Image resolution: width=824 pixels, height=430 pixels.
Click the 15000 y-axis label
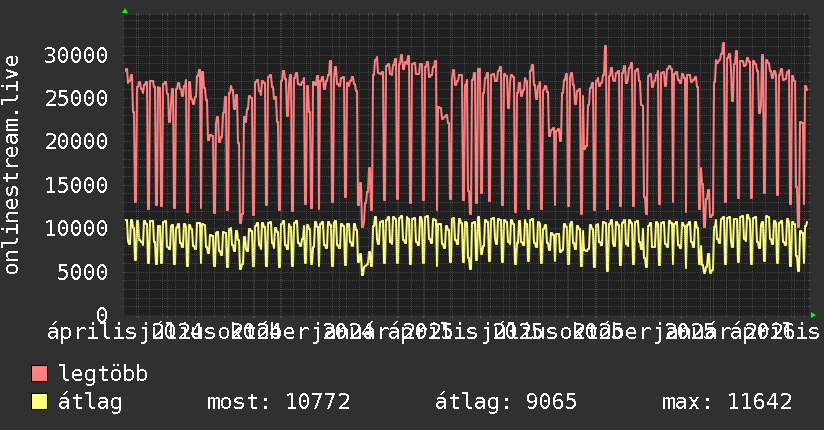76,185
